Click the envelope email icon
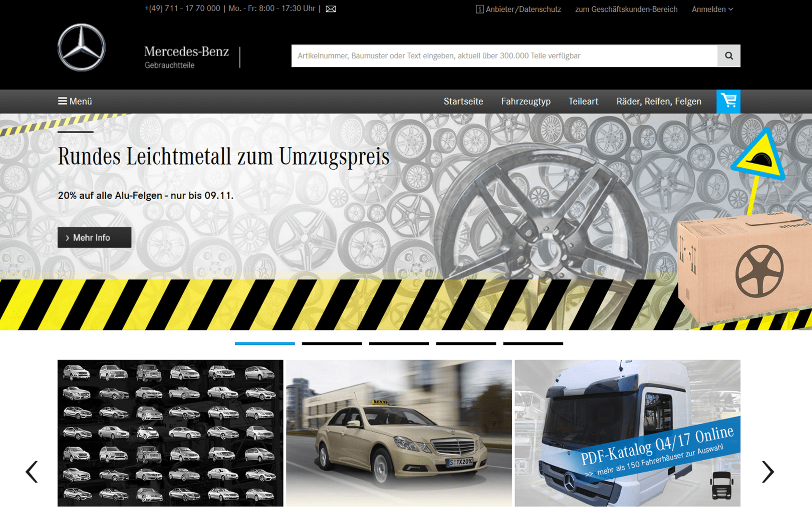Screen dimensions: 812x508 pos(331,9)
